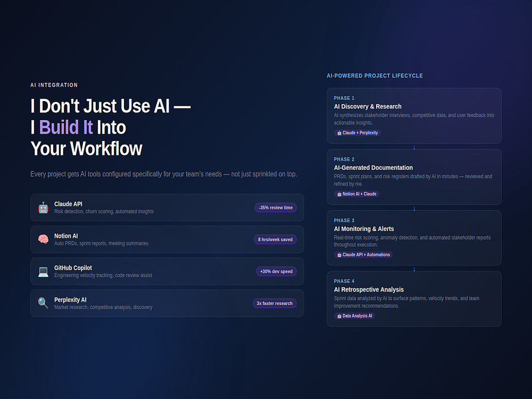Click the laptop icon for GitHub Copilot

43,271
